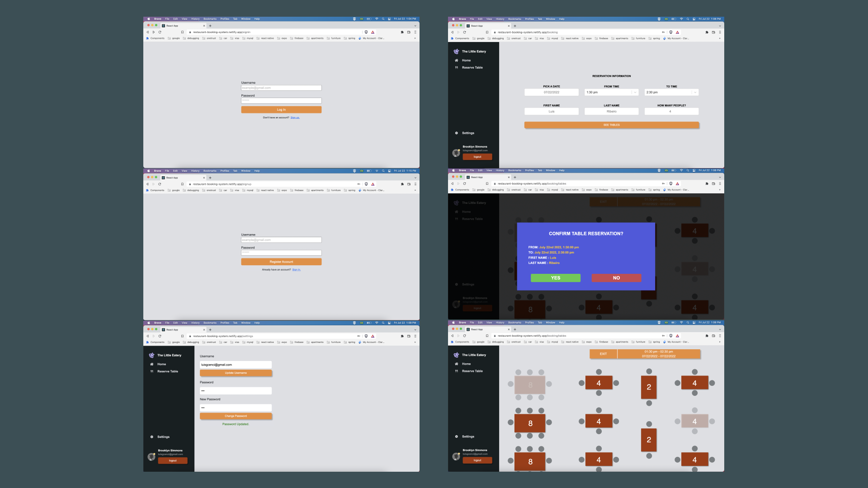Open a new tab in the sign-in window
The width and height of the screenshot is (868, 488).
(210, 26)
